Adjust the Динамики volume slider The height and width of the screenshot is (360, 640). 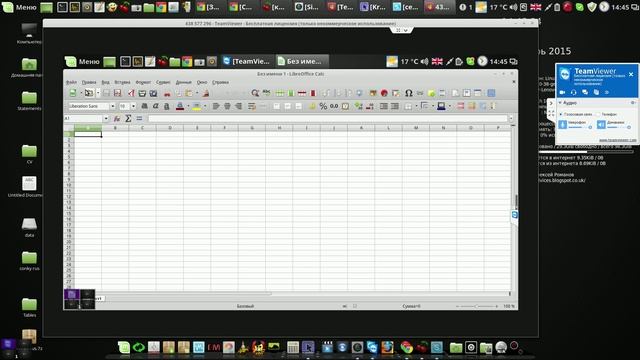coord(618,128)
